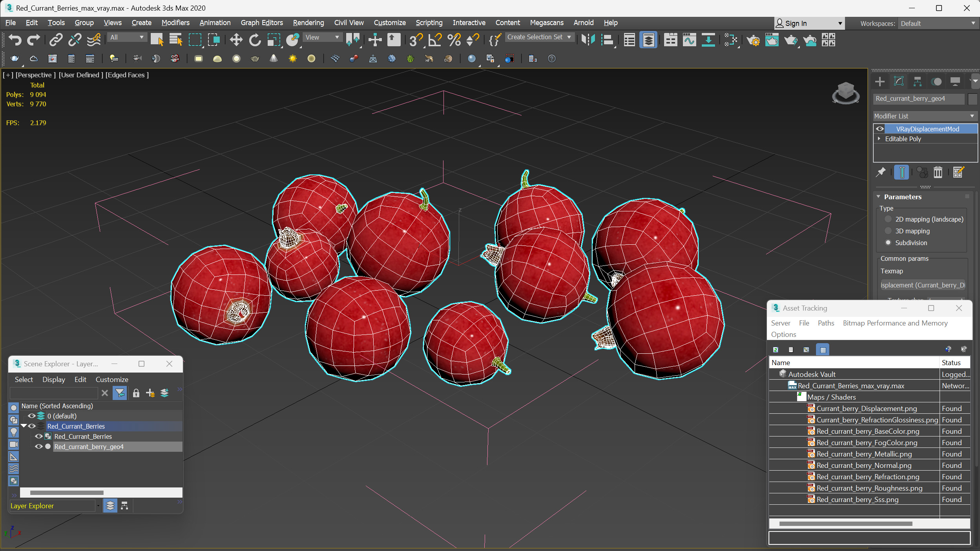
Task: Toggle eye of Red_Currant_Berries object row
Action: coord(38,436)
